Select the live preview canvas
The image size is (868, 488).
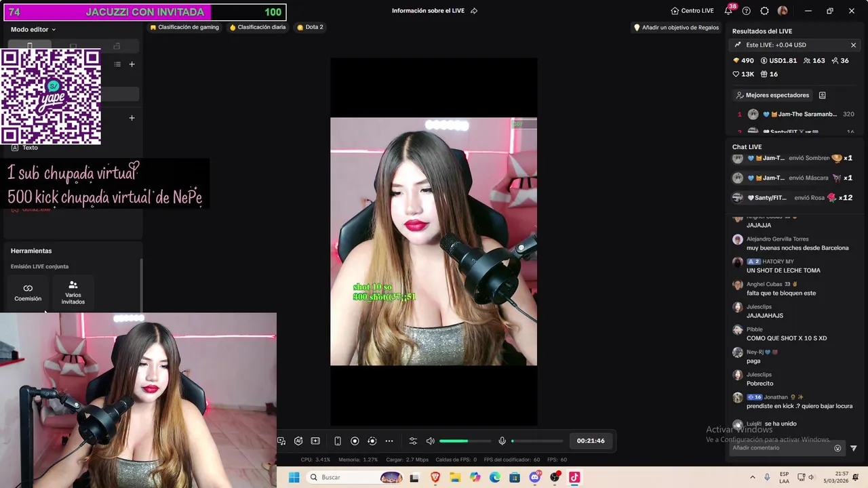click(433, 241)
